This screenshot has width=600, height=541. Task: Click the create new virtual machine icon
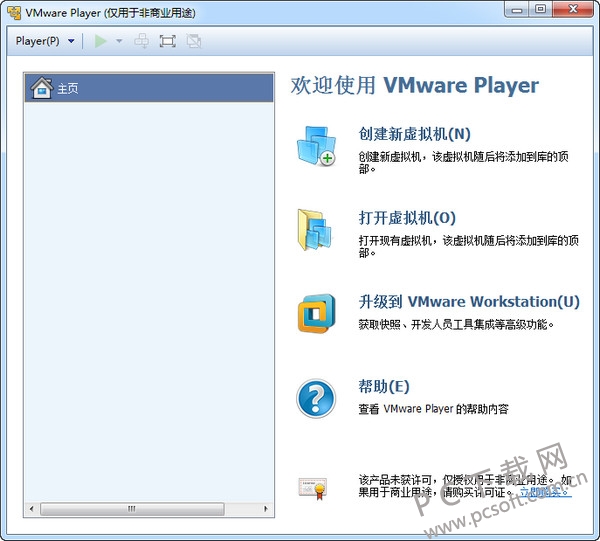tap(316, 146)
